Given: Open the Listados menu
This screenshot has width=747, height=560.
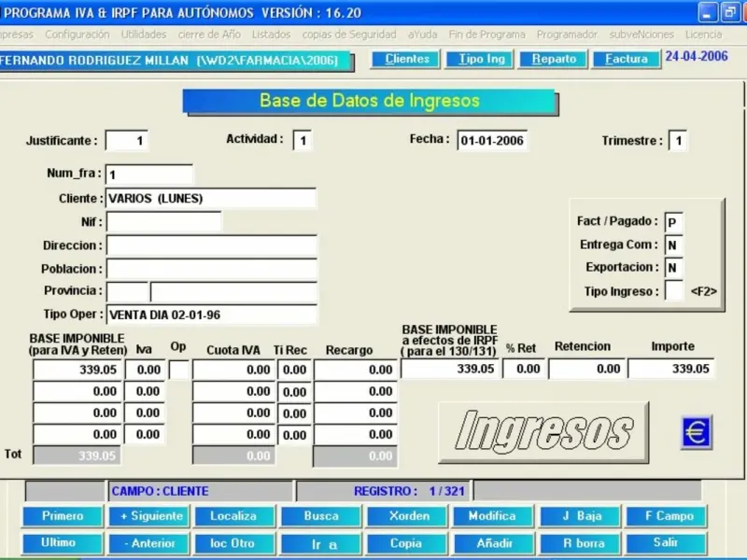Looking at the screenshot, I should point(271,35).
